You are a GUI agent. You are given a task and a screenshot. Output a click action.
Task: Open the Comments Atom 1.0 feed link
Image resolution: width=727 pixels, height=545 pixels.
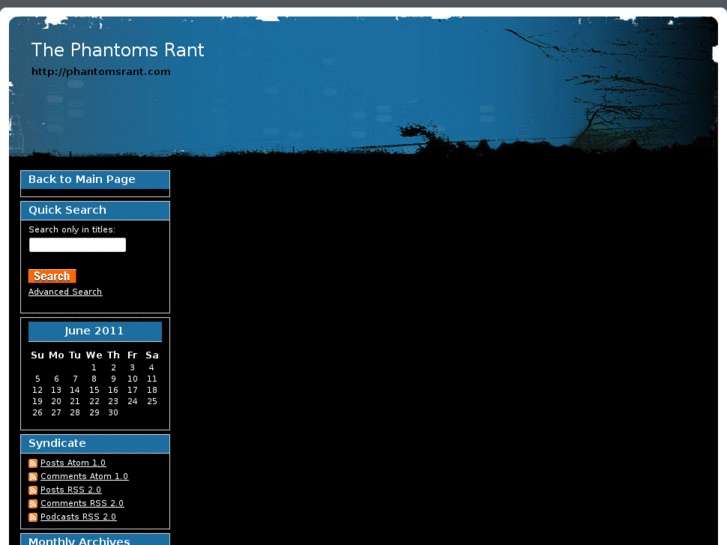(84, 476)
